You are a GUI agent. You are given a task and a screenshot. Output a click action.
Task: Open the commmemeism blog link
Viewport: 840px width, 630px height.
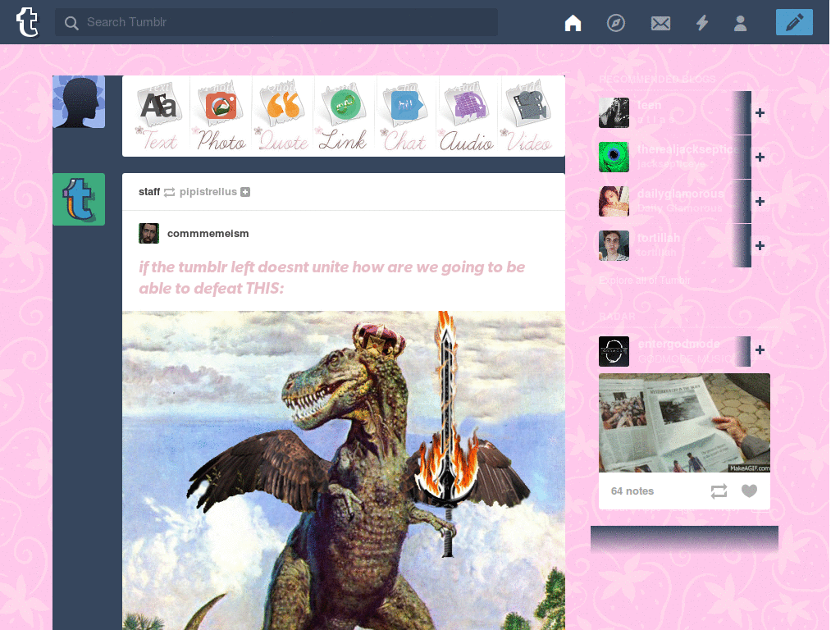208,234
